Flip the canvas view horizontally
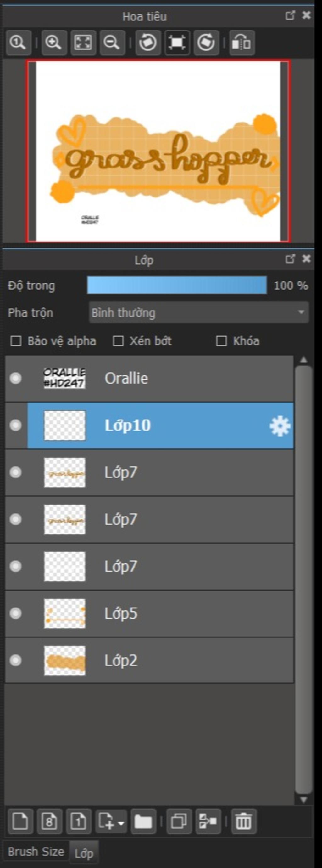The width and height of the screenshot is (322, 868). click(241, 43)
